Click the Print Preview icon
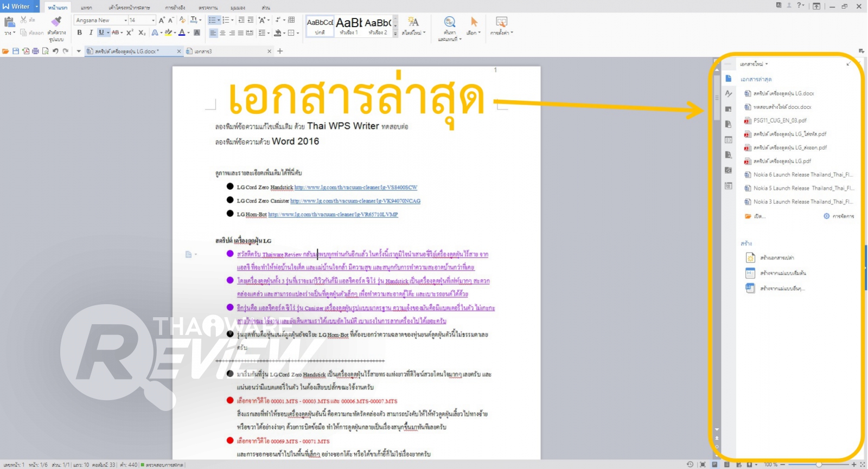The image size is (868, 469). pos(45,51)
